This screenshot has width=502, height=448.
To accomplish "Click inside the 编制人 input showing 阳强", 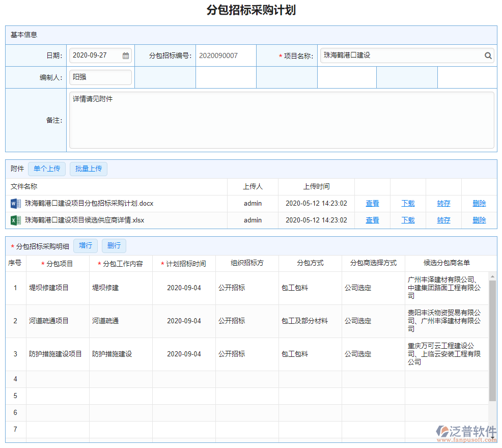I will [100, 77].
